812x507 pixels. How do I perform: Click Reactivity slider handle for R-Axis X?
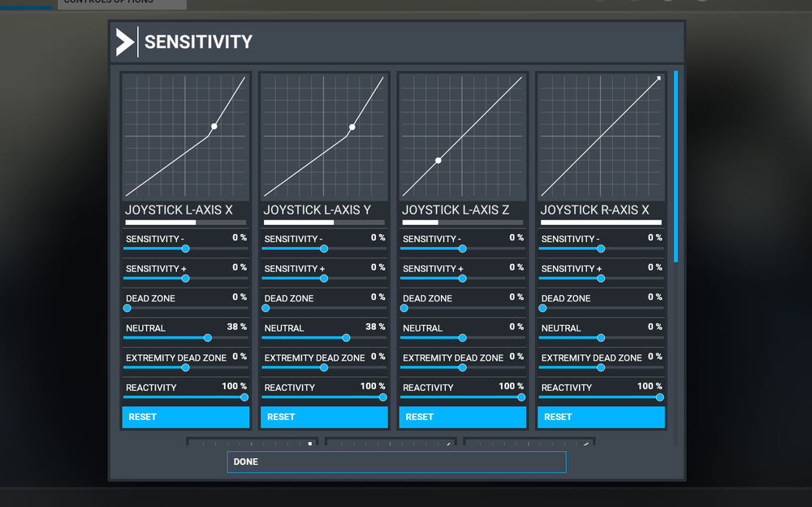[x=659, y=397]
